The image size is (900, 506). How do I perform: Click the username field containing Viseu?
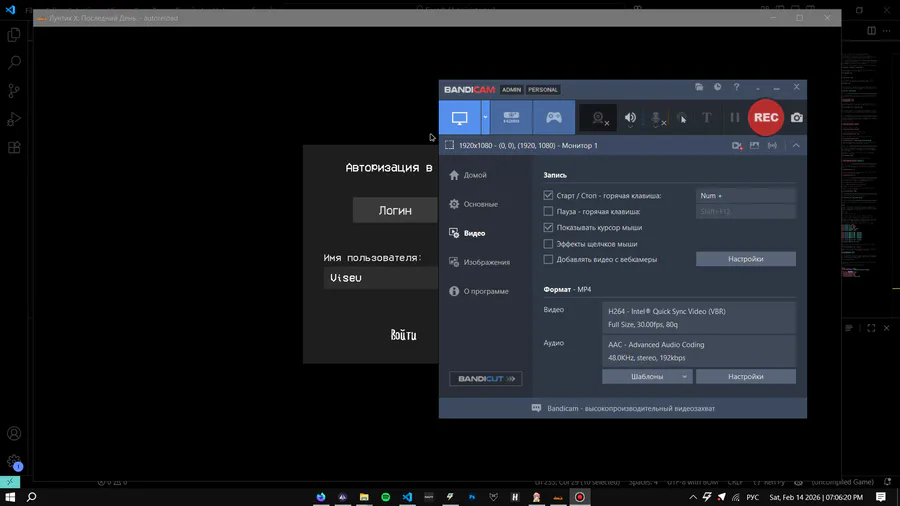(x=381, y=278)
